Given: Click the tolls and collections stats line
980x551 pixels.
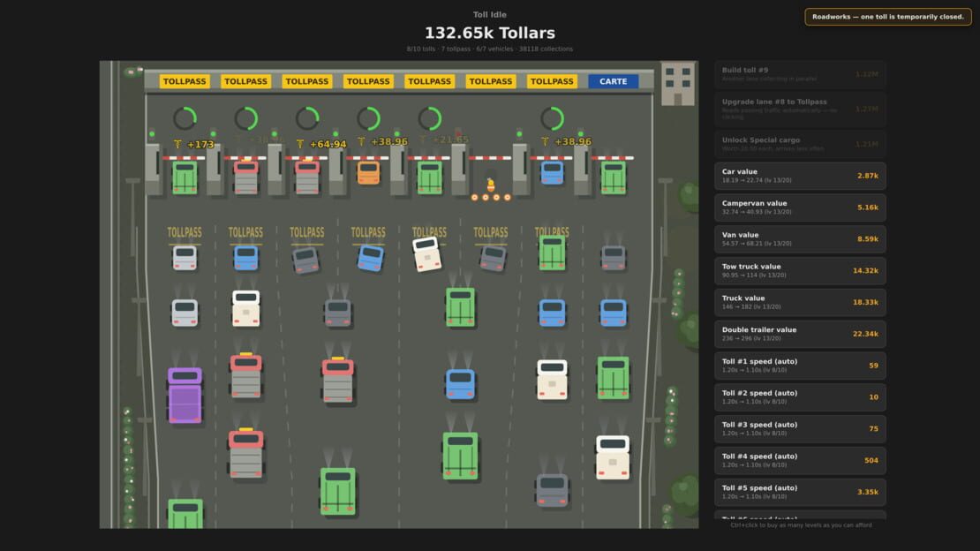Looking at the screenshot, I should (x=490, y=49).
